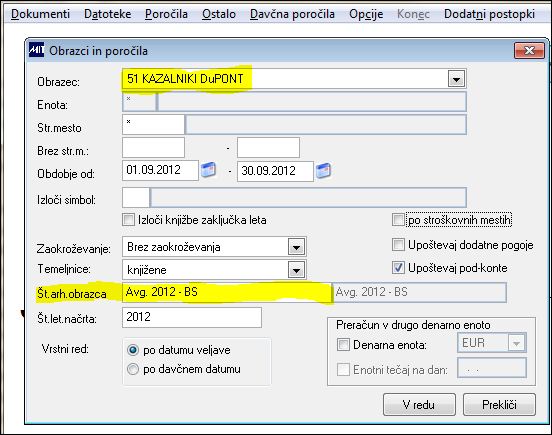Confirm with the V redu button
The width and height of the screenshot is (552, 435).
coord(419,405)
